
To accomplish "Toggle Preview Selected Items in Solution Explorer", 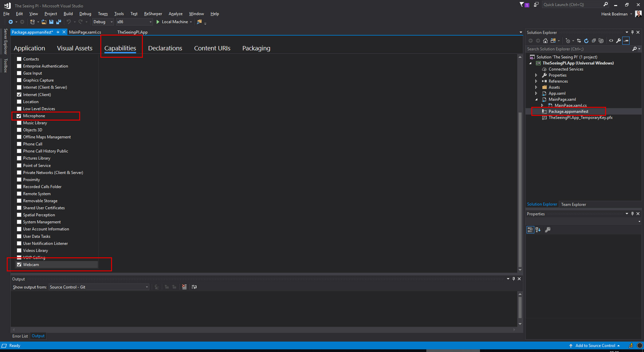I will coord(626,41).
